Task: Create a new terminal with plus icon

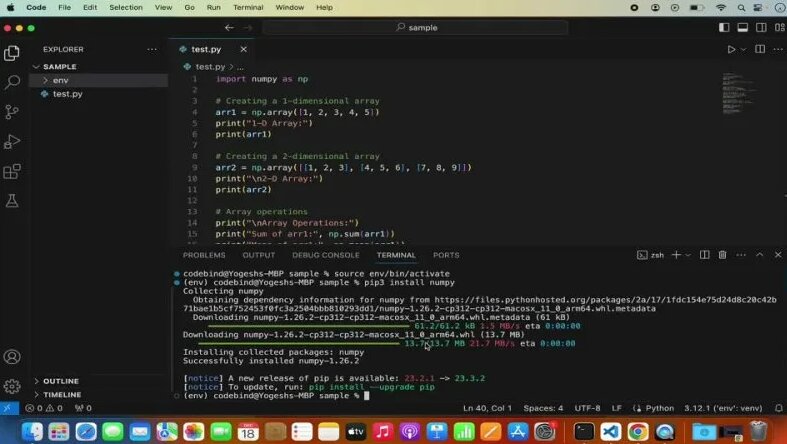Action: (676, 255)
